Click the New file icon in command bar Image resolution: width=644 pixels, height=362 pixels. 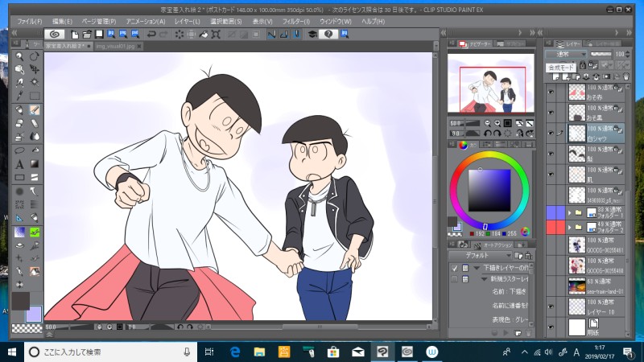point(75,34)
